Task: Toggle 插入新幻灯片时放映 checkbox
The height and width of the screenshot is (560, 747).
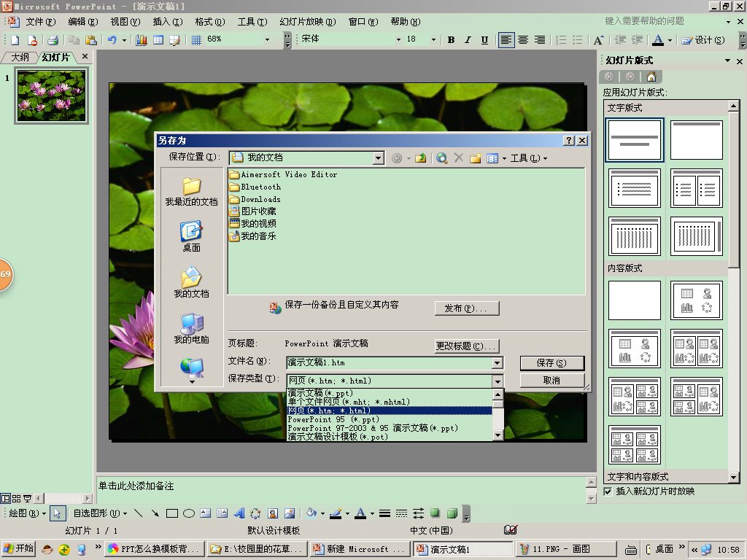Action: pos(608,491)
